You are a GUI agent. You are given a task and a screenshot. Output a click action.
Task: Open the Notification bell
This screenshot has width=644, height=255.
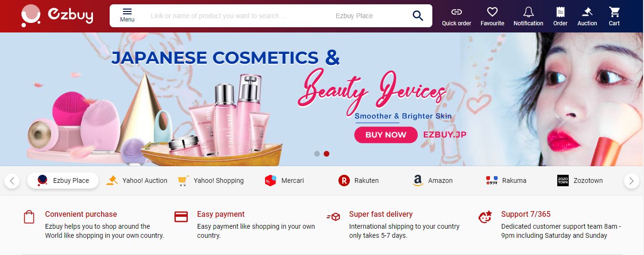coord(528,11)
